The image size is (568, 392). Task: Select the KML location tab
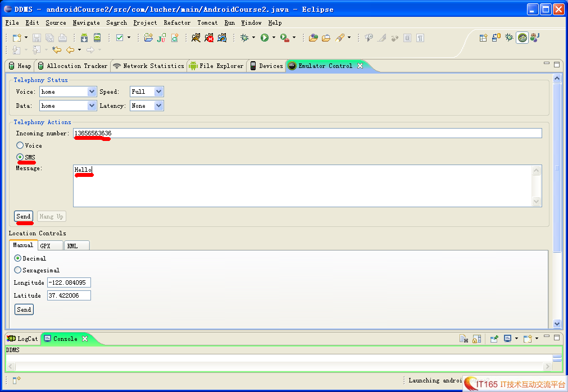pos(76,246)
